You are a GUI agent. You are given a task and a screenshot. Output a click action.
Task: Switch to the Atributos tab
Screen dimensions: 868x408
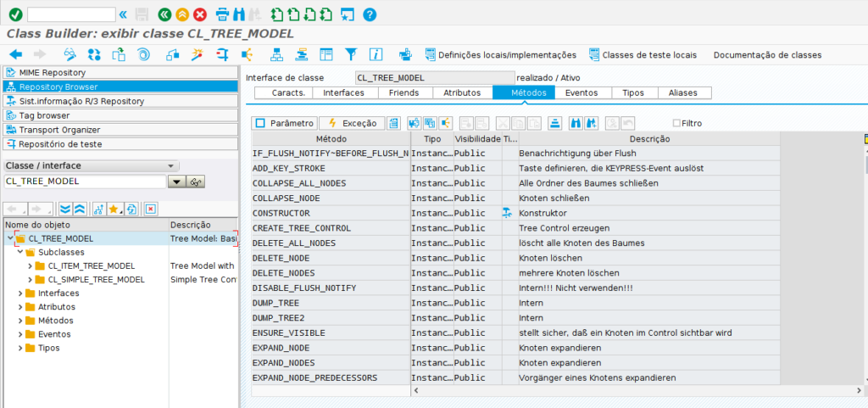(462, 92)
